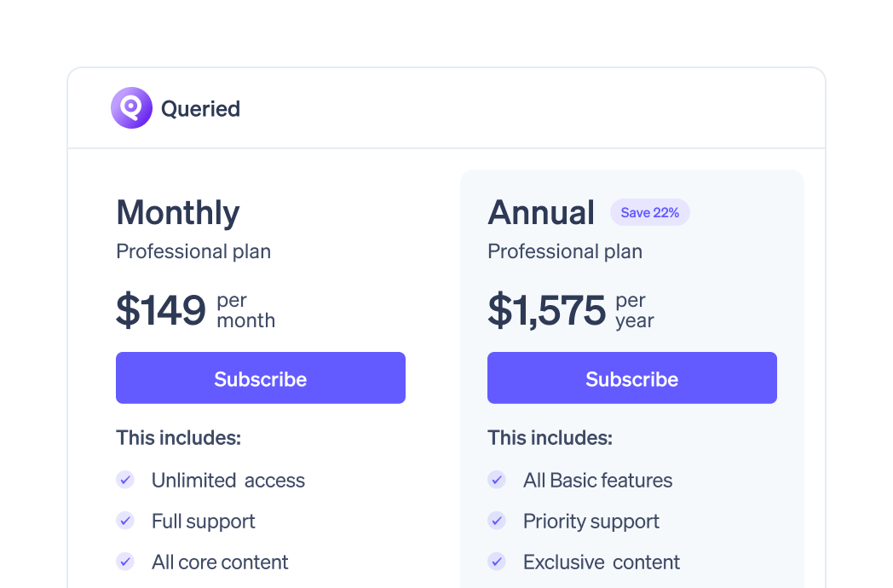This screenshot has width=893, height=588.
Task: Click the Save 22% badge
Action: [649, 212]
